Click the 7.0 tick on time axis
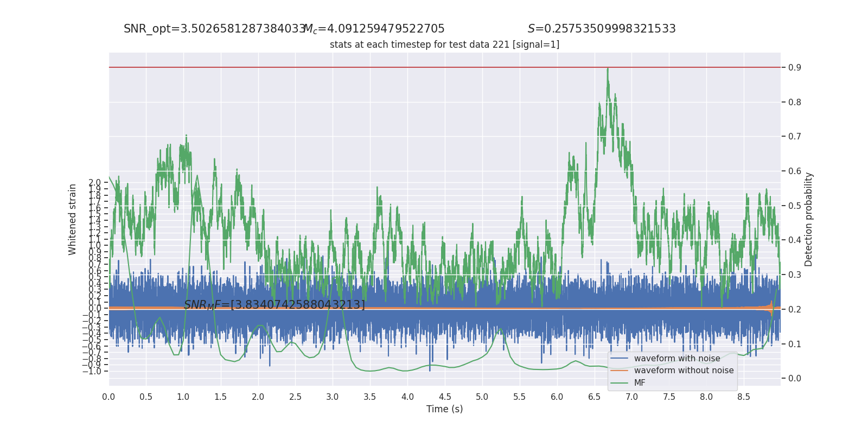 pos(632,397)
